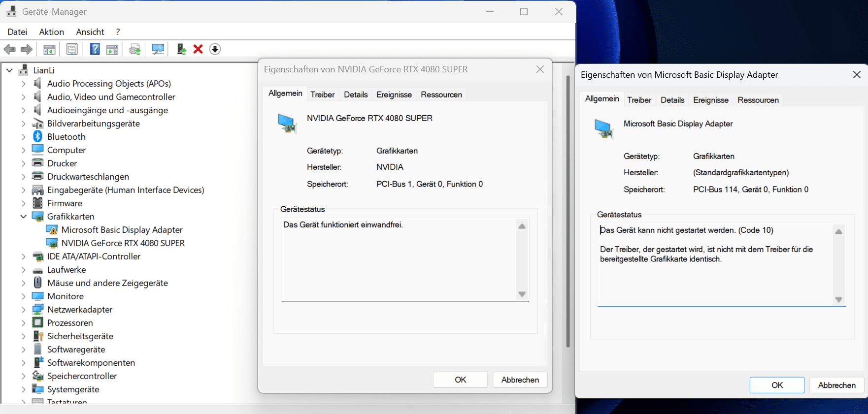Expand the Computer category chevron
The image size is (868, 414).
coord(23,150)
